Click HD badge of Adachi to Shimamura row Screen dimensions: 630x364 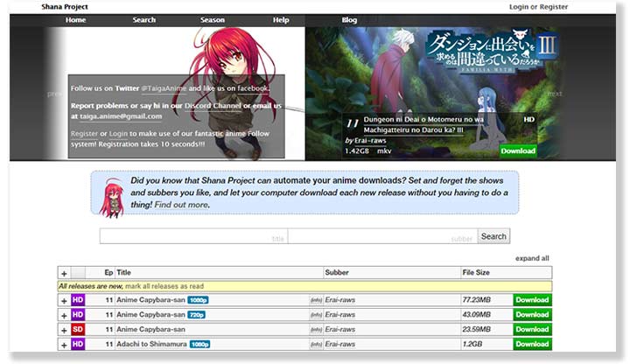78,344
